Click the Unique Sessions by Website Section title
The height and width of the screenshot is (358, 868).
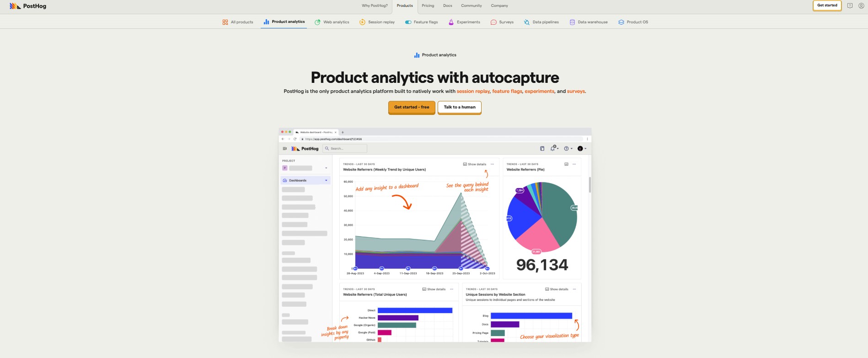coord(495,294)
